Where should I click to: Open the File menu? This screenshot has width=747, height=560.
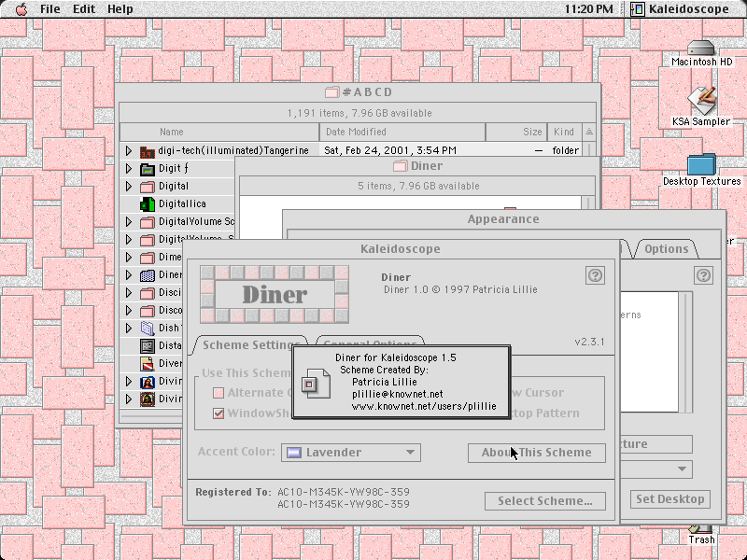pyautogui.click(x=50, y=9)
